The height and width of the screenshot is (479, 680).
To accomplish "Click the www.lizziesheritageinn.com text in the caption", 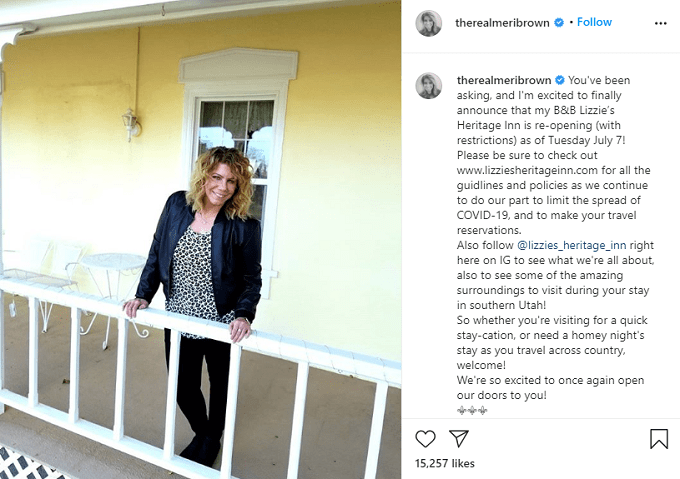I will [527, 170].
